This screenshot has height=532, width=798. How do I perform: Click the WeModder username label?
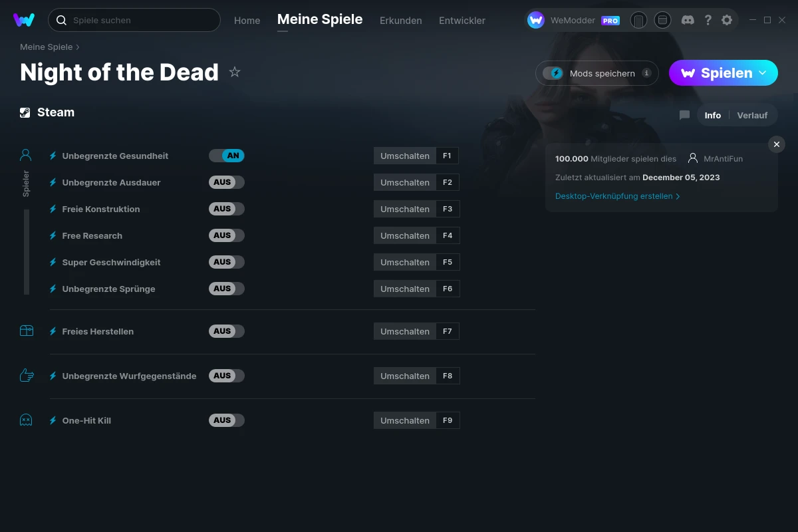point(573,21)
